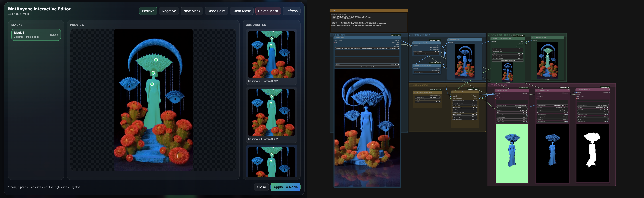
Task: Collapse MatAnyone Model Loader node header dot
Action: [x=415, y=92]
